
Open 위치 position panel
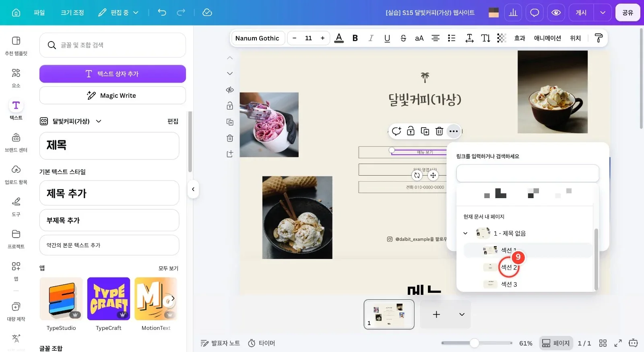click(575, 38)
